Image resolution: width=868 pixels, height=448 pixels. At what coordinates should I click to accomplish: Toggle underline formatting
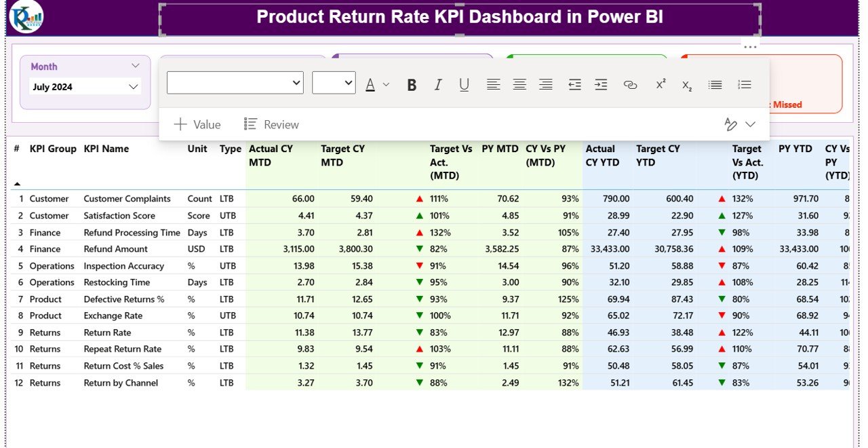(464, 84)
